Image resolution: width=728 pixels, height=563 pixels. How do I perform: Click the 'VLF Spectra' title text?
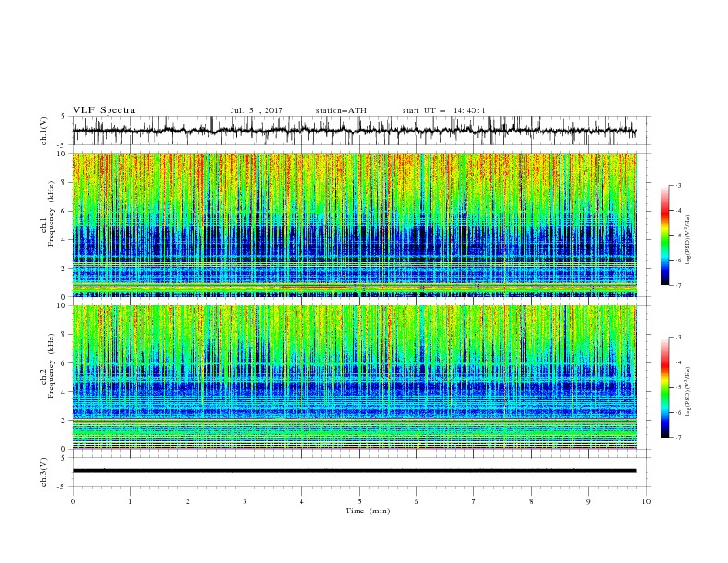(x=104, y=110)
